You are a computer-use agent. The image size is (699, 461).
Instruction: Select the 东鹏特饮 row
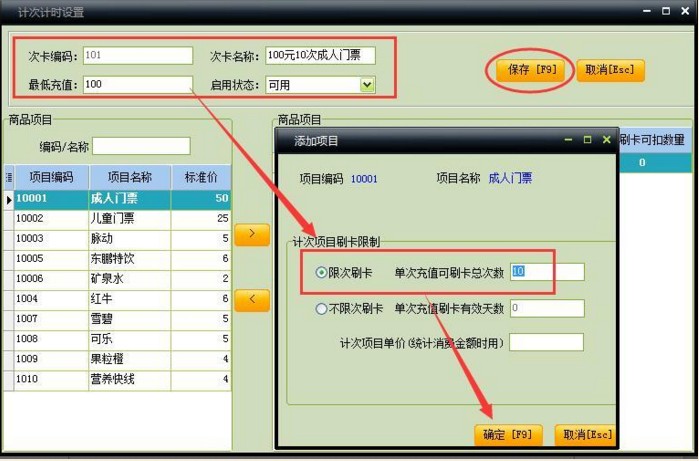pos(117,259)
